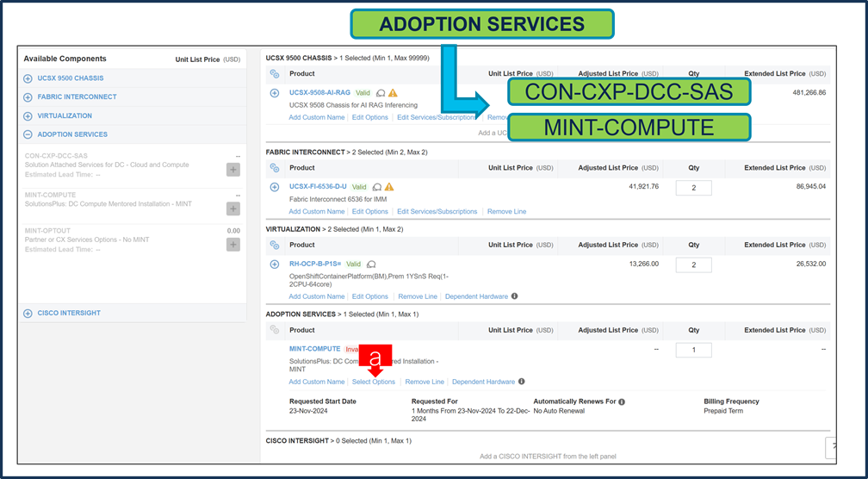Viewport: 868px width, 479px height.
Task: Click Dependent Hardware under RH-OCP-B-P1S=
Action: (476, 297)
